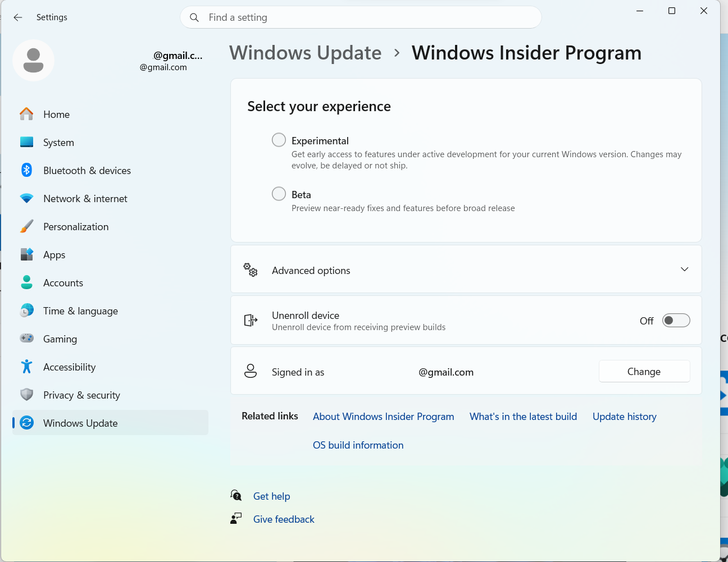
Task: Click the System monitor icon
Action: tap(26, 142)
